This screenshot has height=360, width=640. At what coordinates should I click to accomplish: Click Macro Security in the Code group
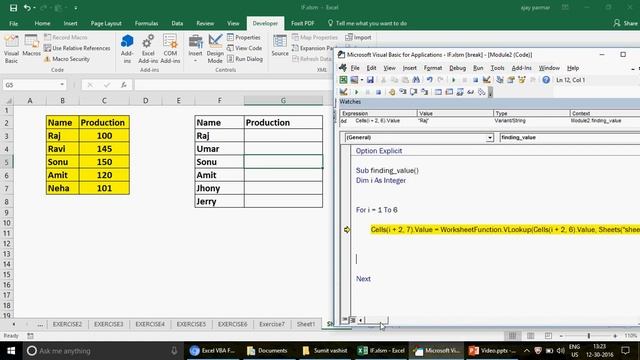pyautogui.click(x=67, y=59)
